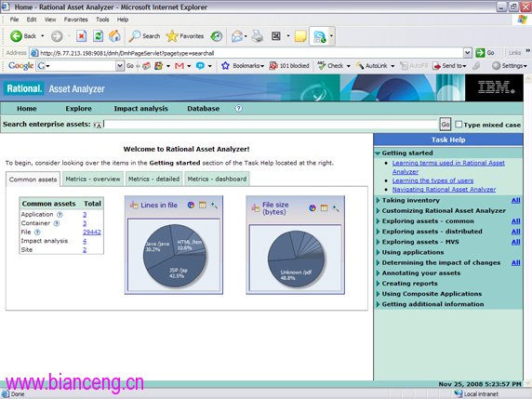Click into Search enterprise assets field

(271, 125)
